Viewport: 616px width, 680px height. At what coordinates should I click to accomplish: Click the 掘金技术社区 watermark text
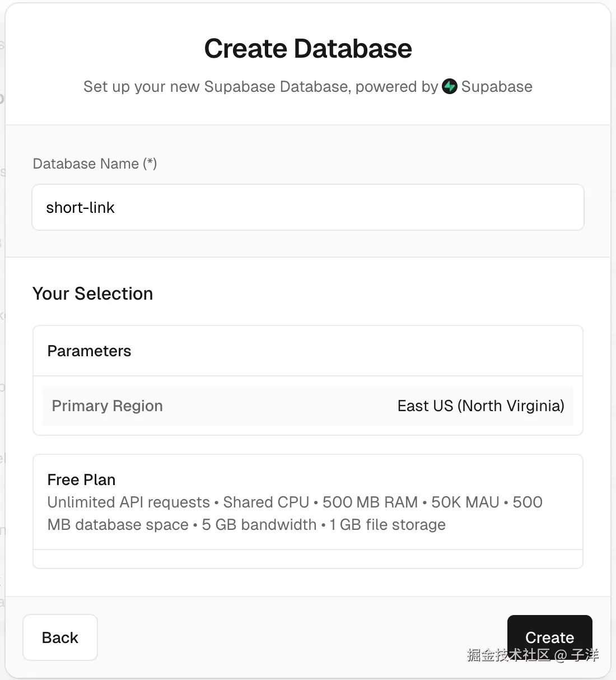click(508, 655)
